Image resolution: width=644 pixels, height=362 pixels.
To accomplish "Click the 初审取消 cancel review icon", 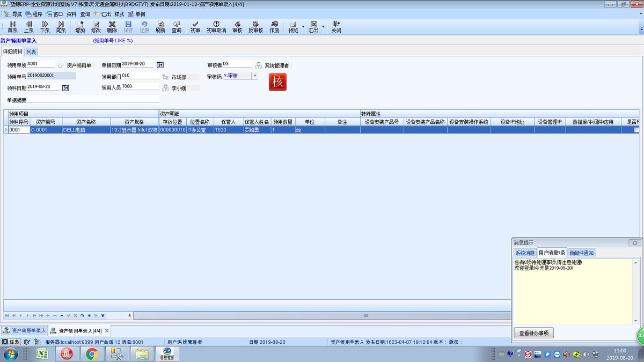I will point(216,27).
